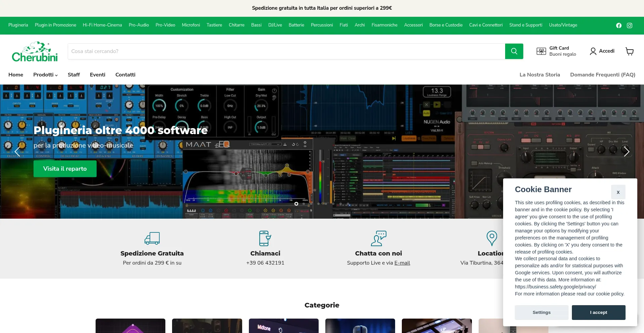The image size is (644, 333).
Task: Open the shopping cart icon
Action: [x=630, y=51]
